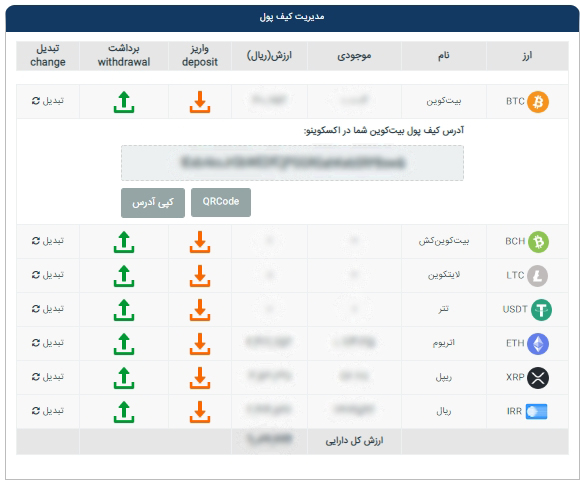Click the ارز column header
The width and height of the screenshot is (580, 481).
(527, 56)
